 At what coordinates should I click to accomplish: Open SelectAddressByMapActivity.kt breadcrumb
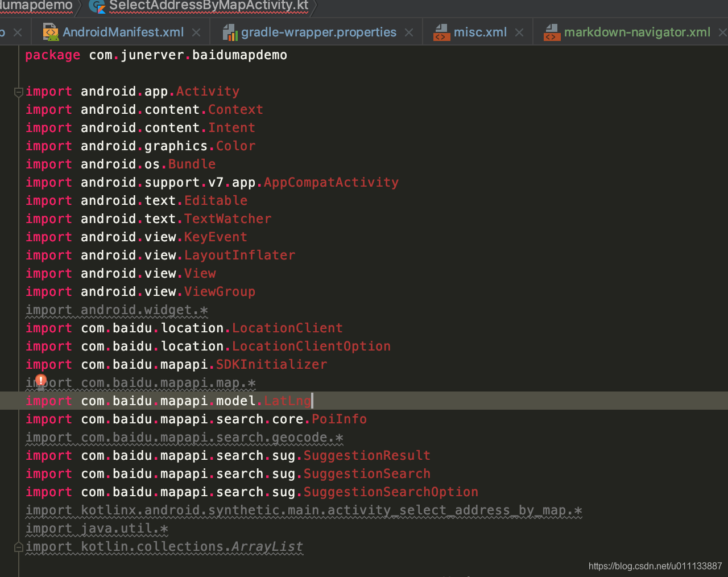click(x=209, y=6)
